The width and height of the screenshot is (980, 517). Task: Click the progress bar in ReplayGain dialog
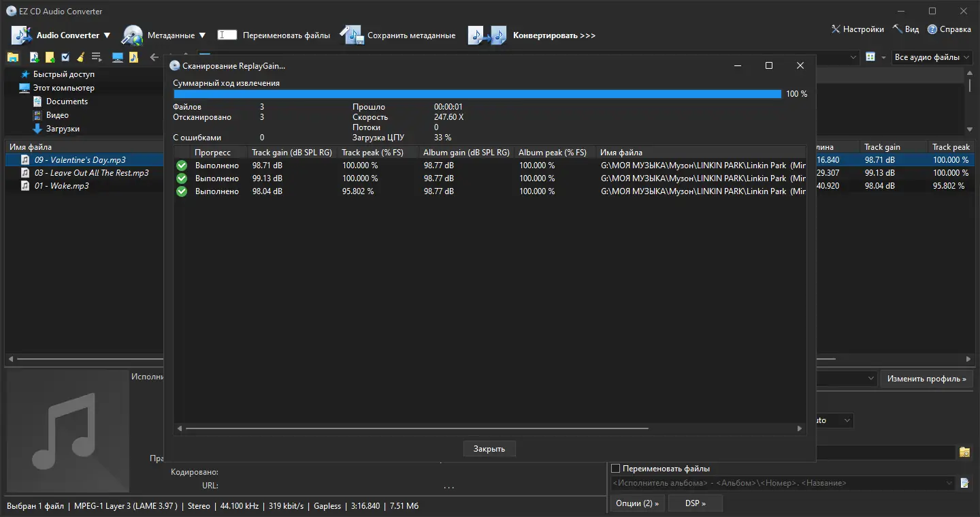click(477, 94)
